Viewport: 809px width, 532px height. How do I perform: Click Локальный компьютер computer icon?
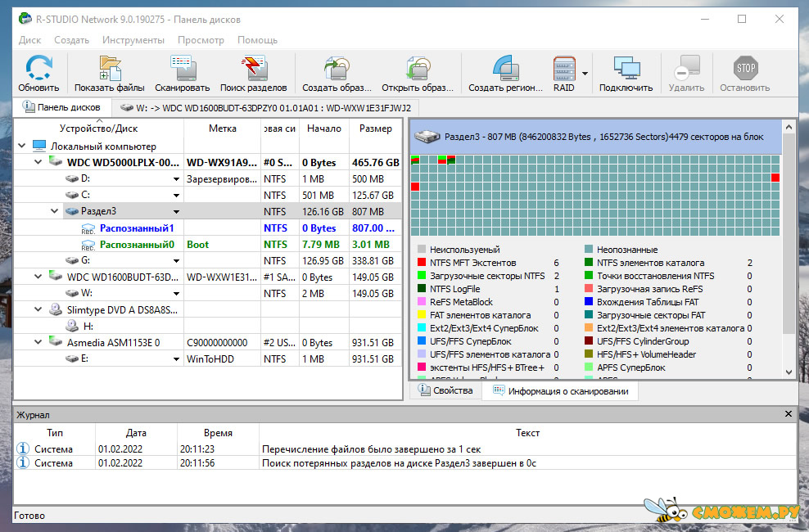[39, 146]
